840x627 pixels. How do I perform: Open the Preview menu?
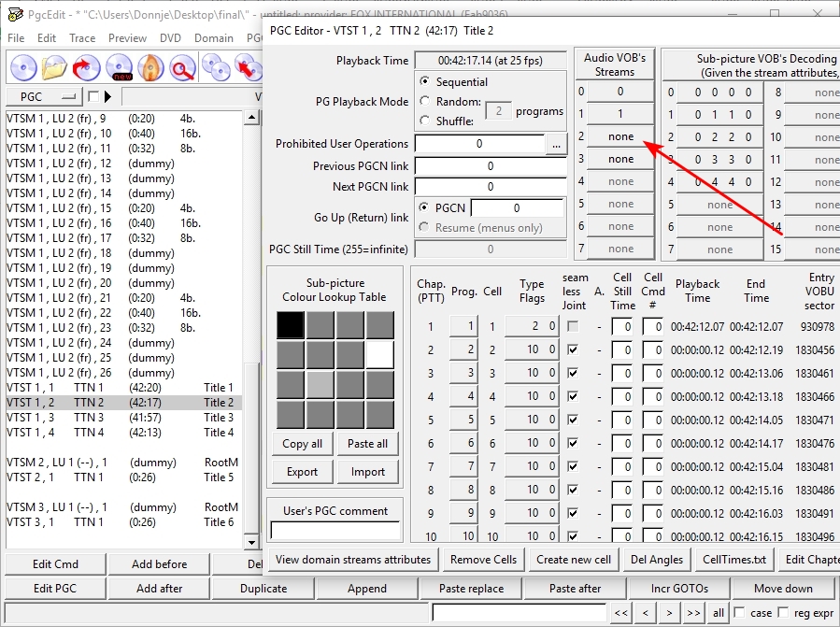pyautogui.click(x=127, y=38)
